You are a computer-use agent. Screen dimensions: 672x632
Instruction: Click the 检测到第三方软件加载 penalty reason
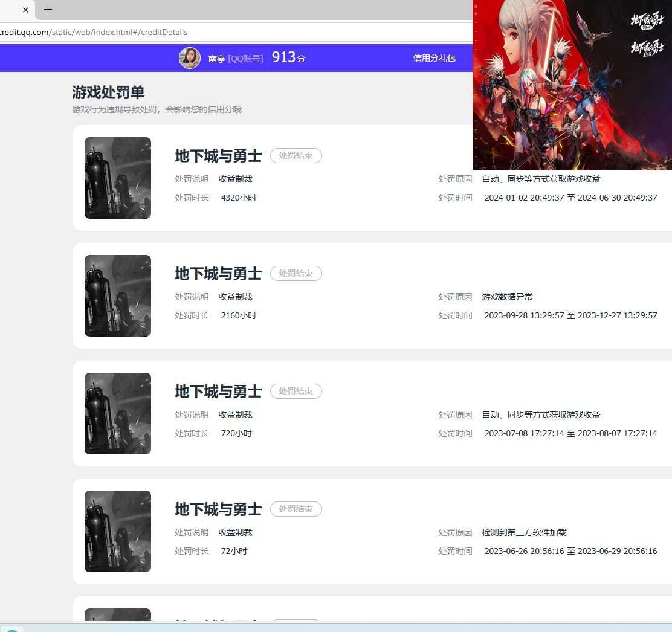[x=524, y=532]
